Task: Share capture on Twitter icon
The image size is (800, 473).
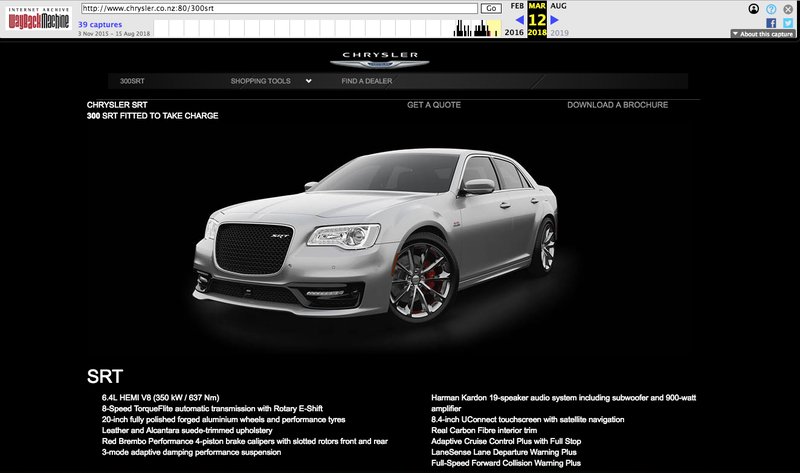Action: (788, 23)
